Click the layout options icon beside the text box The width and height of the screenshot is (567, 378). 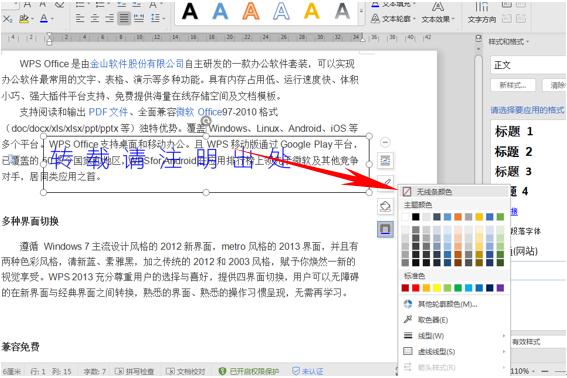pos(385,160)
